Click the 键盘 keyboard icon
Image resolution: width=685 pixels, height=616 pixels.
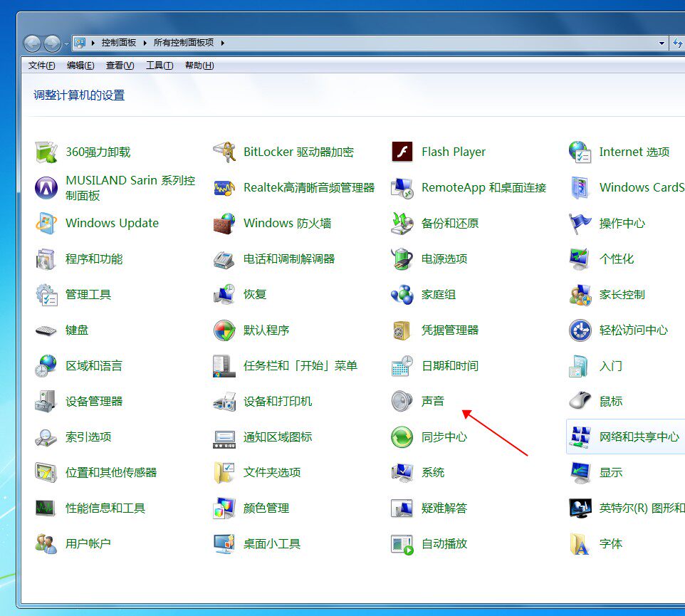click(46, 330)
